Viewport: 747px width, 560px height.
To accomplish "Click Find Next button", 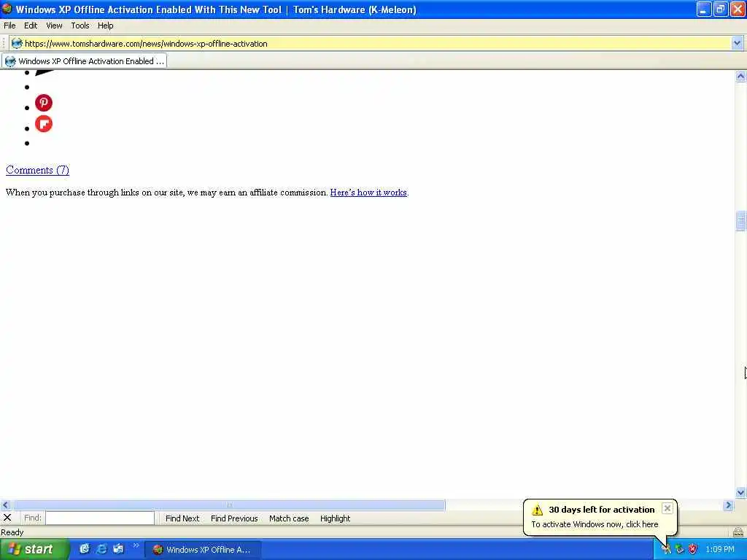I will click(182, 518).
